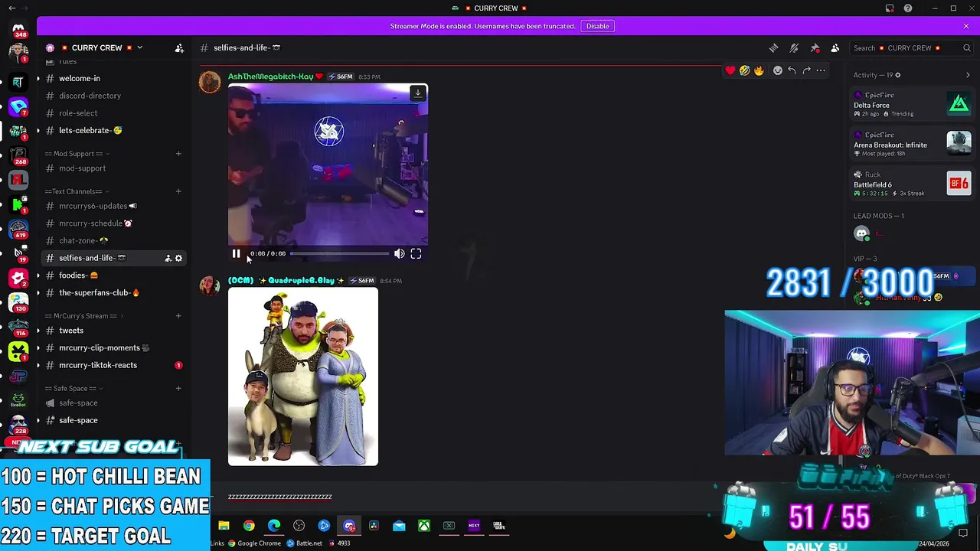Viewport: 980px width, 551px height.
Task: Open DaVinci Resolve from taskbar
Action: (x=374, y=526)
